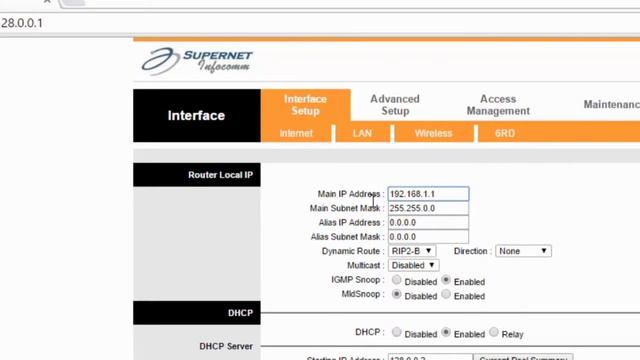
Task: Open the Dynamic Route RIP2-B dropdown
Action: pyautogui.click(x=412, y=251)
